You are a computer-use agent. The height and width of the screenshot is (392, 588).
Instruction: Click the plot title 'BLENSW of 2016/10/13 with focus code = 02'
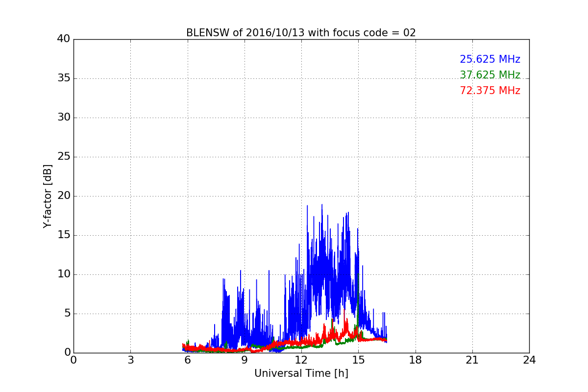[301, 33]
